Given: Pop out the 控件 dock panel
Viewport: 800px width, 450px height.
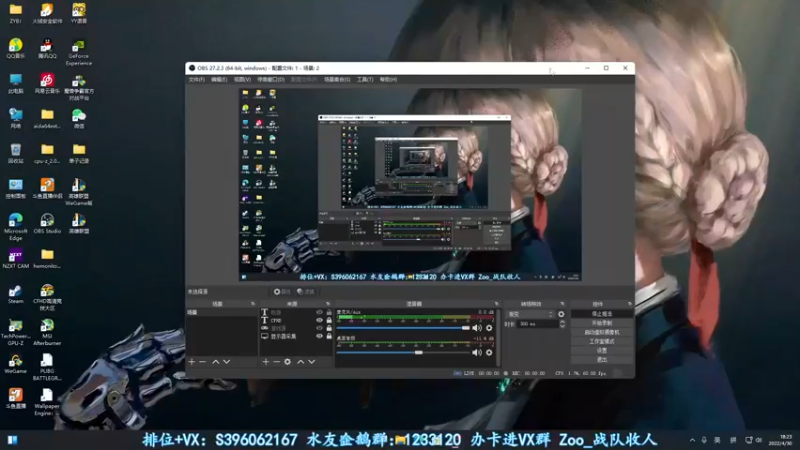Looking at the screenshot, I should pos(630,304).
